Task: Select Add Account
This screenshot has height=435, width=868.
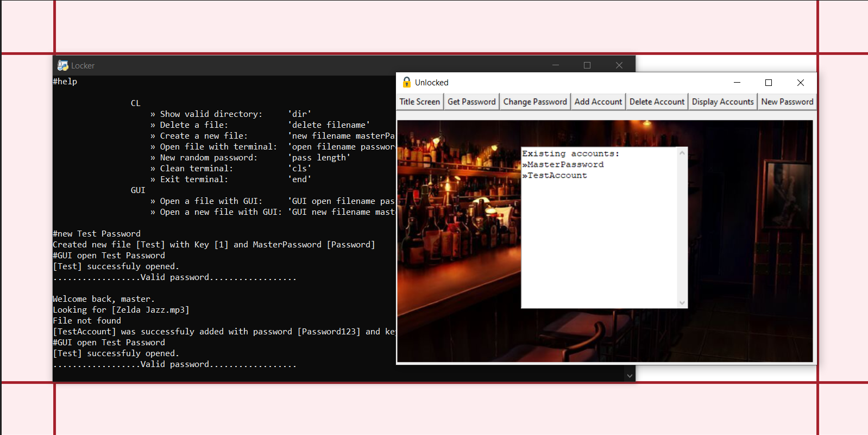Action: (598, 102)
